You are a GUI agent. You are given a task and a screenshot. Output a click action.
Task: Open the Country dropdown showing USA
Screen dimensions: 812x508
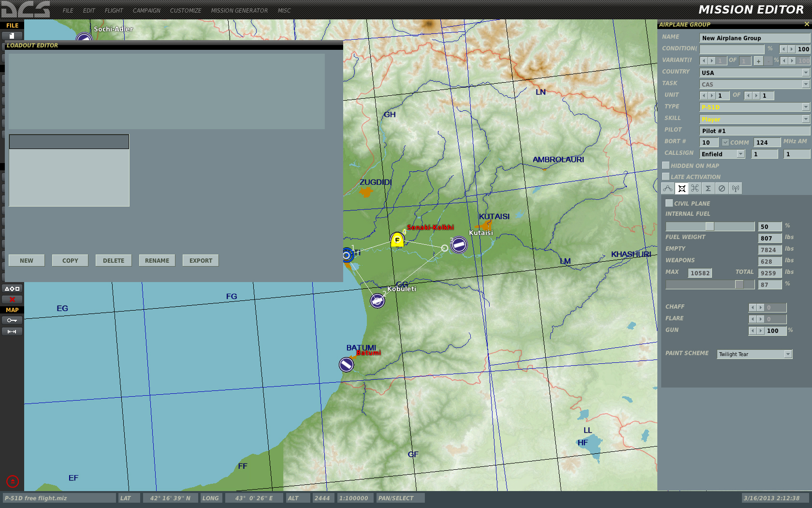point(754,73)
